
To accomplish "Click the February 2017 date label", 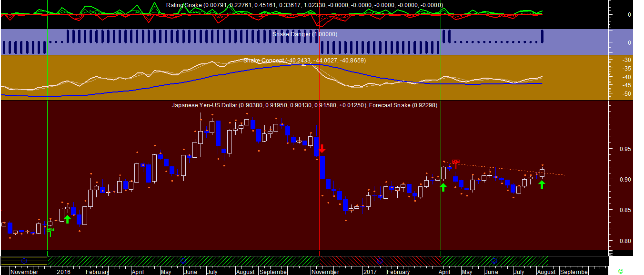I will point(398,272).
